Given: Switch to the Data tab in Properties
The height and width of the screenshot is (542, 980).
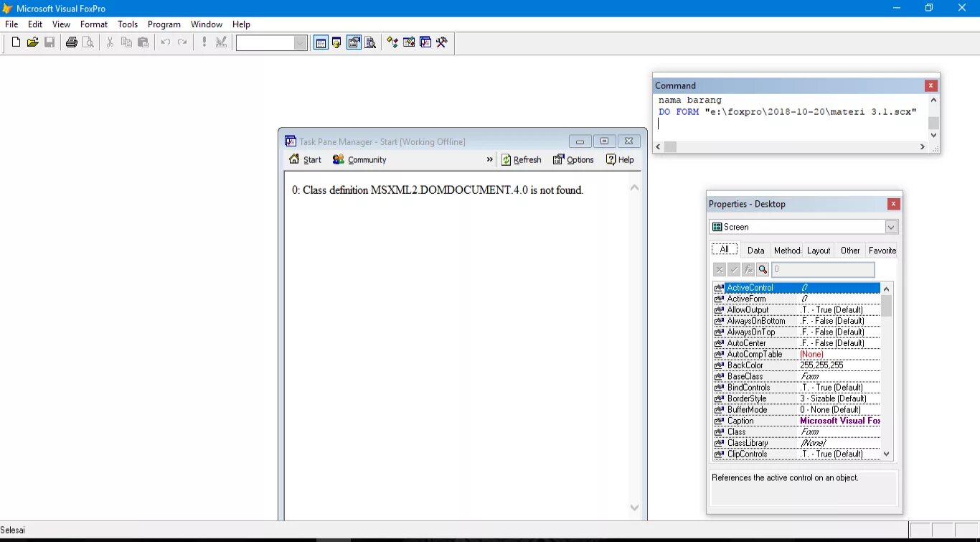Looking at the screenshot, I should tap(756, 251).
